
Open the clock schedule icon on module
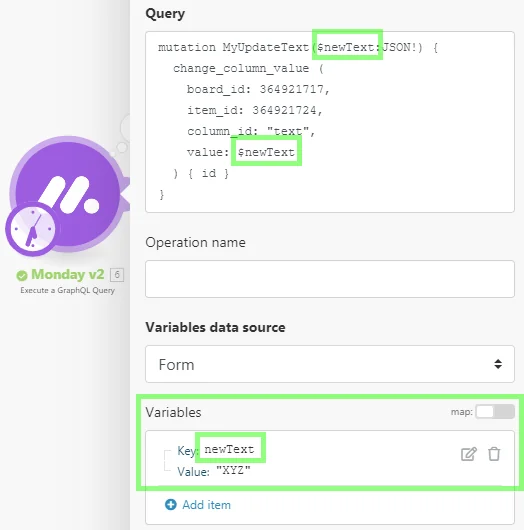[32, 228]
